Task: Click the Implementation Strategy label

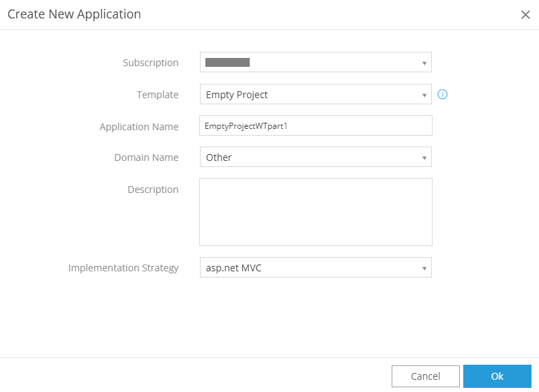Action: point(123,268)
